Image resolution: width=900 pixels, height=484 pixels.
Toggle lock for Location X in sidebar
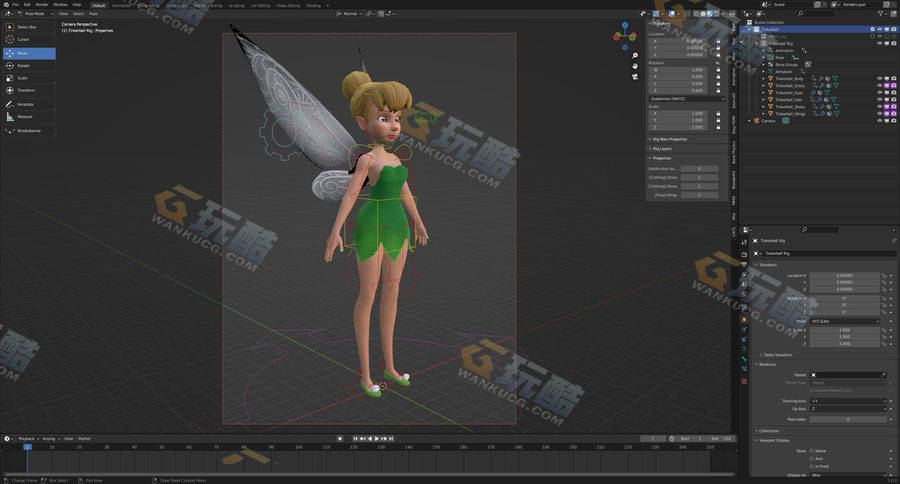point(718,41)
